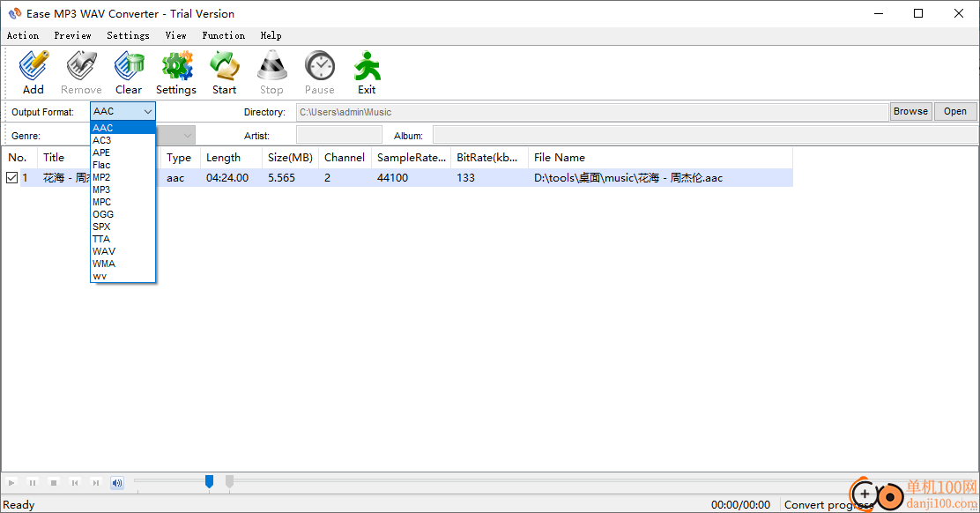Click the gray volume slider thumb
The height and width of the screenshot is (513, 980).
[x=229, y=482]
